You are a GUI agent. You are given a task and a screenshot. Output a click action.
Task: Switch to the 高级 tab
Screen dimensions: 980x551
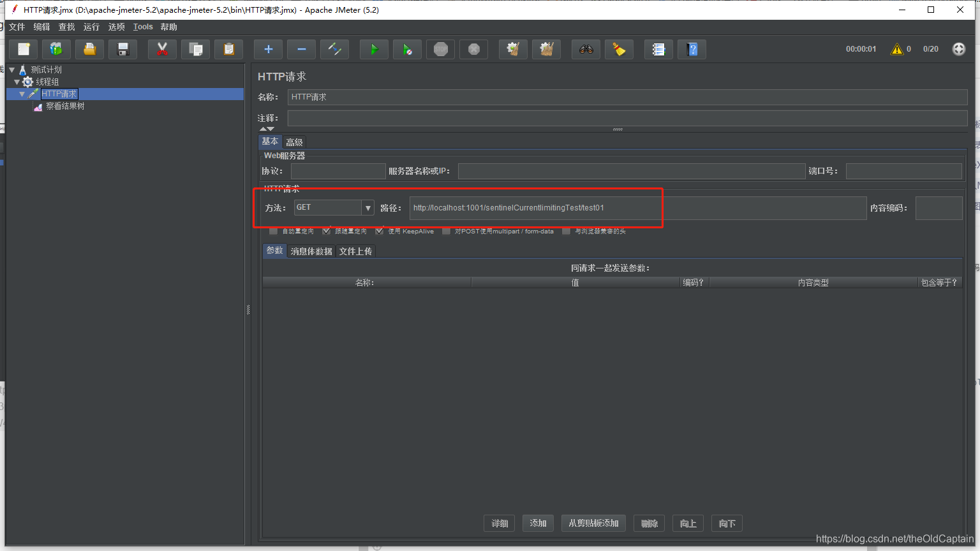(294, 142)
